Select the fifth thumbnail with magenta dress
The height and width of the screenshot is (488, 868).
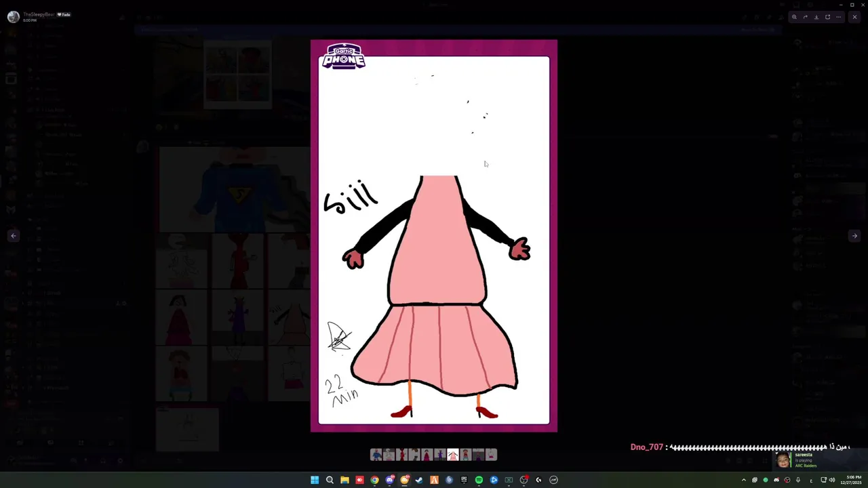coord(427,455)
